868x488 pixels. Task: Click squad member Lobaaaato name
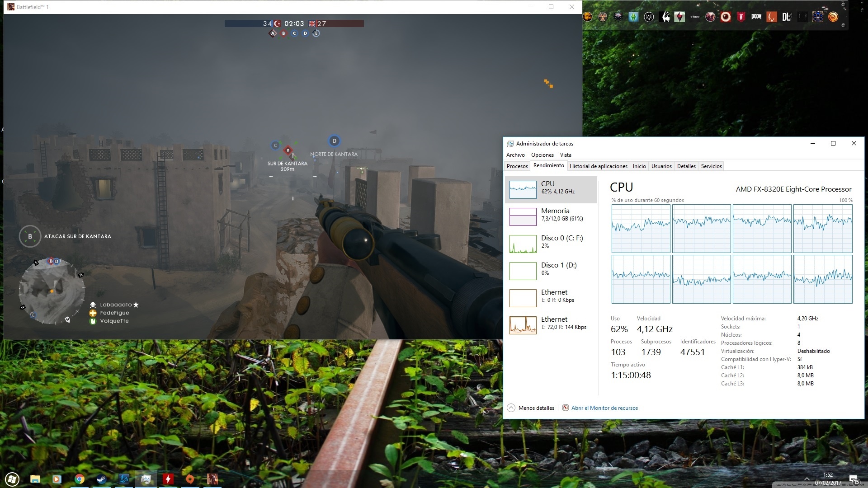point(116,305)
